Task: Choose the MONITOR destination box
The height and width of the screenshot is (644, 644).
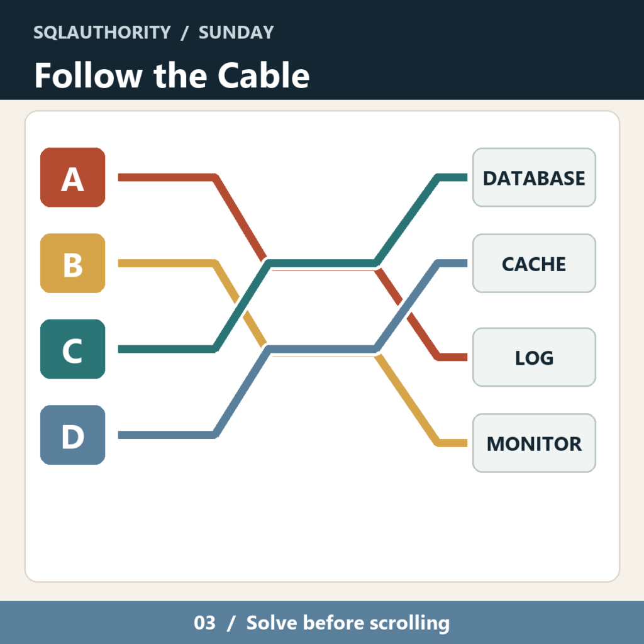Action: pos(534,443)
